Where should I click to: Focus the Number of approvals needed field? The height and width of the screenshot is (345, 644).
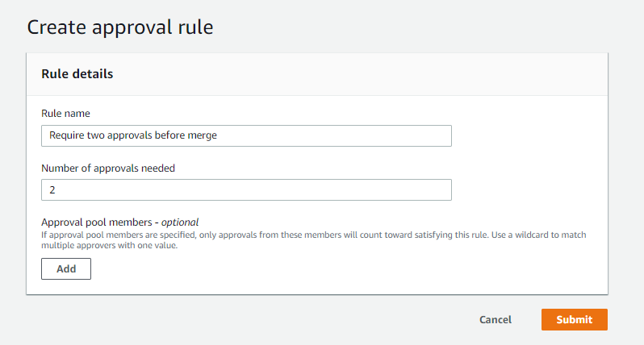(x=246, y=189)
